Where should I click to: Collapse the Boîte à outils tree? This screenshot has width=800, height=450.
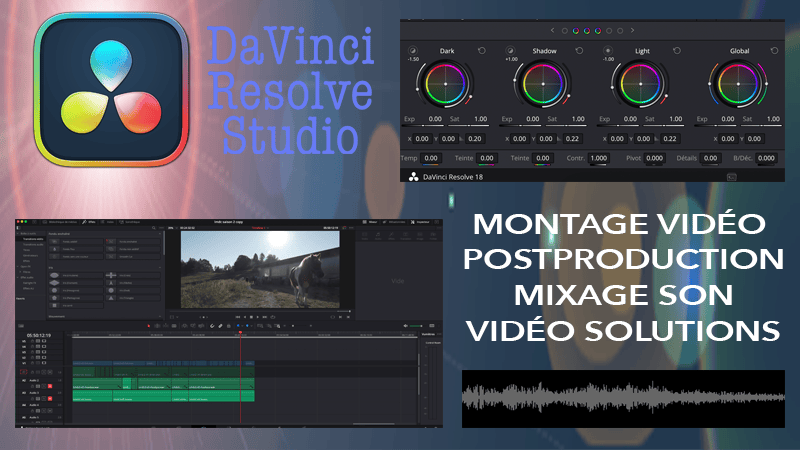(17, 234)
